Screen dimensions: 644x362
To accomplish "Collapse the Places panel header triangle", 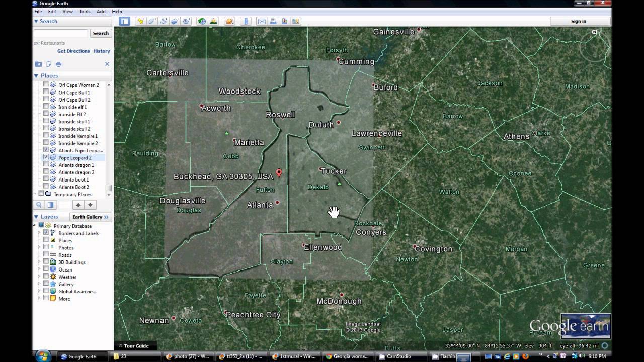I will point(36,76).
